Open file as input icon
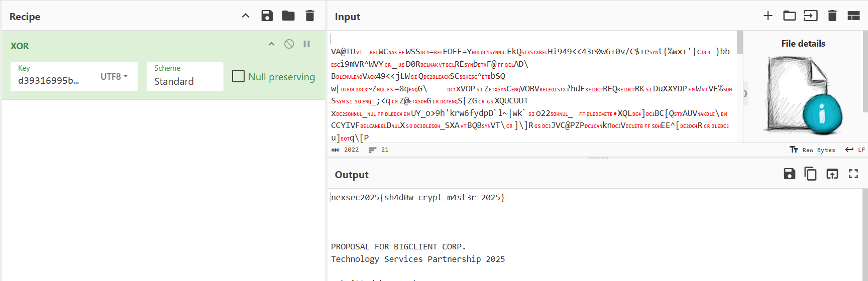This screenshot has width=868, height=281. (x=811, y=16)
